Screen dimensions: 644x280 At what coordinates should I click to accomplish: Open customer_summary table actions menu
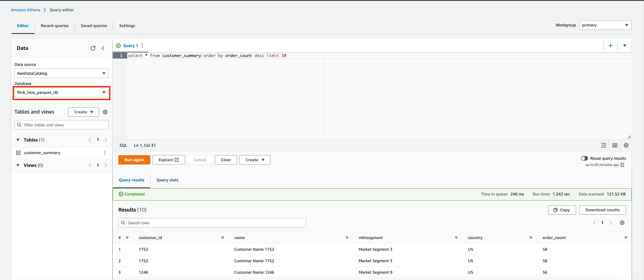(x=104, y=153)
